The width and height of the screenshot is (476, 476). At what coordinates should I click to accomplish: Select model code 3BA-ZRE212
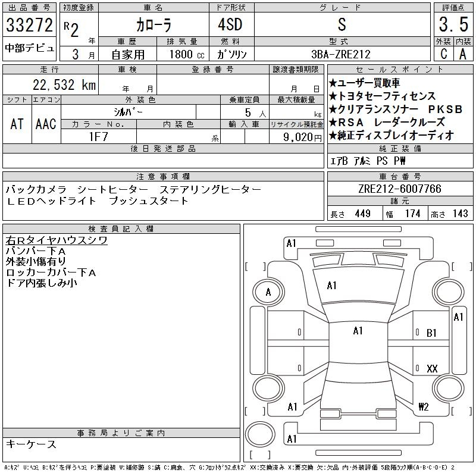coord(341,54)
